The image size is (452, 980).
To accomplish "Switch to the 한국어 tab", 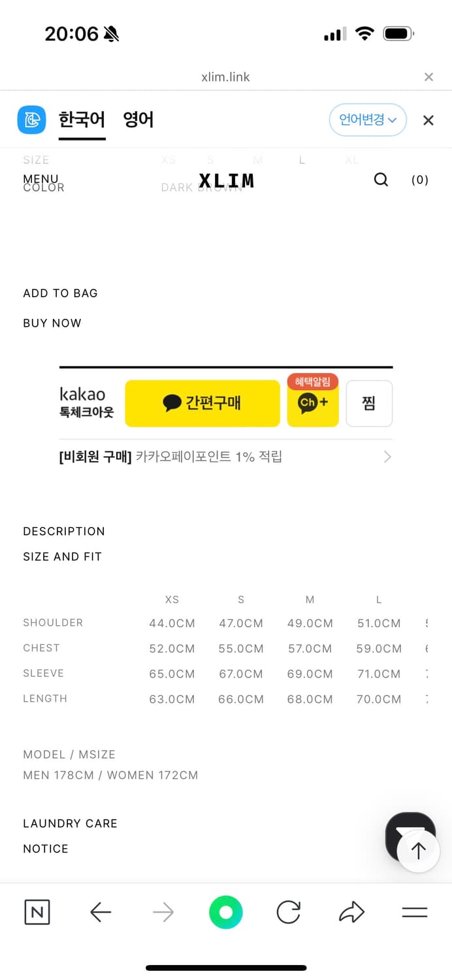I will (82, 120).
